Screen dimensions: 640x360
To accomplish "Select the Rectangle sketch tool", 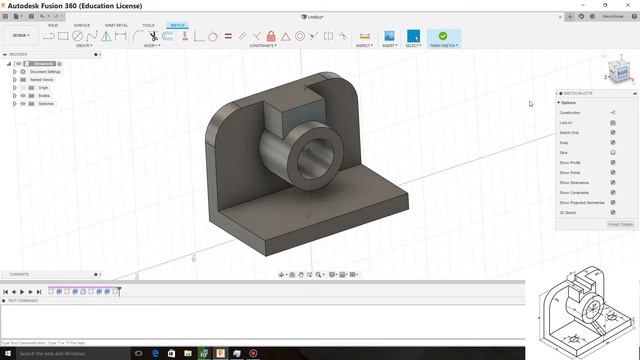I will [63, 36].
